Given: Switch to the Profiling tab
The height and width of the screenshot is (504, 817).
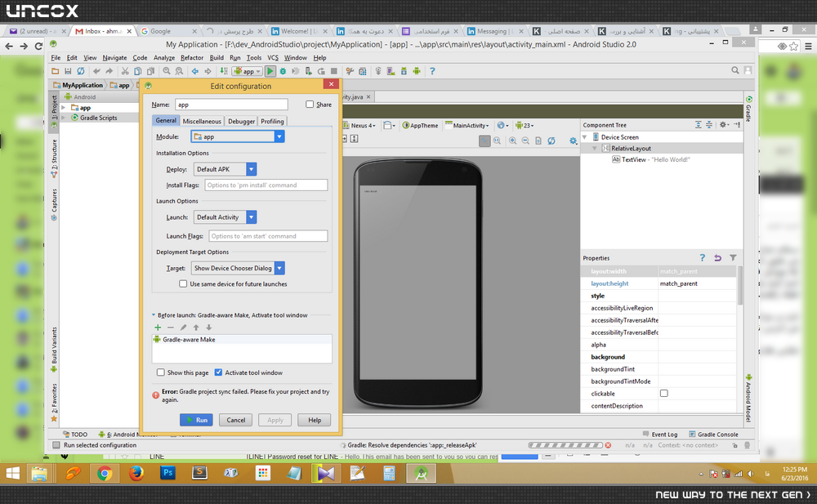Looking at the screenshot, I should (x=273, y=121).
